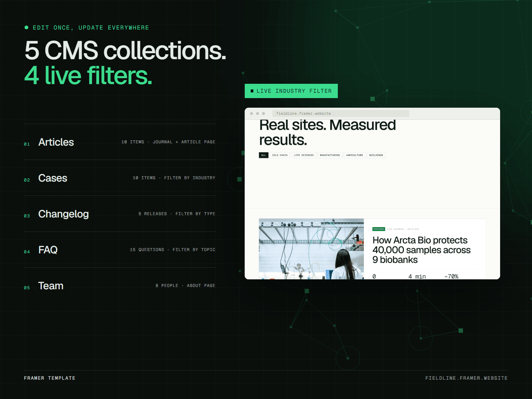
Task: Click the LIVE INDUSTRY FILTER label
Action: tap(291, 91)
